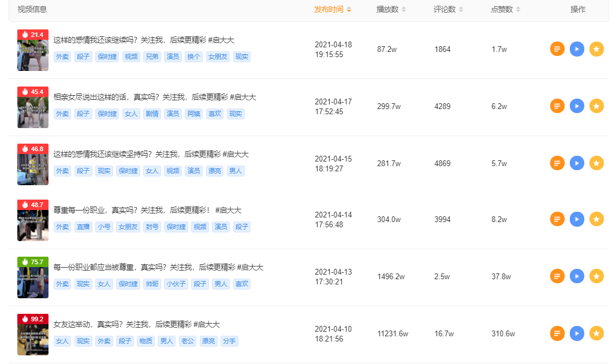This screenshot has width=616, height=364.
Task: Favorite the 2021-04-15 video star
Action: click(x=596, y=163)
